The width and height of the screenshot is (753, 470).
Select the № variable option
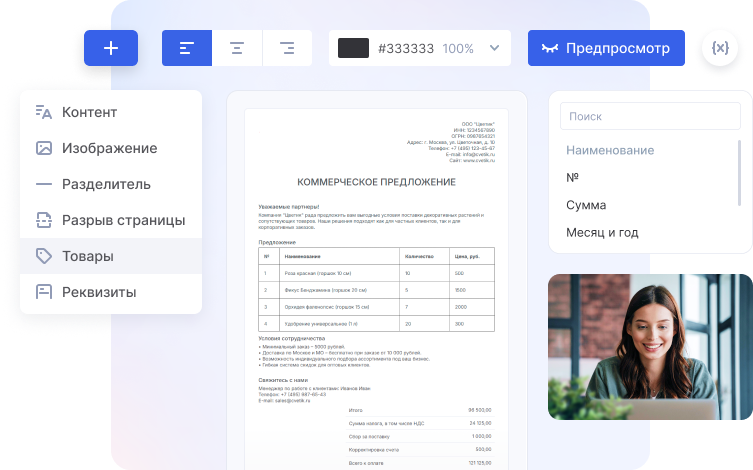(573, 177)
